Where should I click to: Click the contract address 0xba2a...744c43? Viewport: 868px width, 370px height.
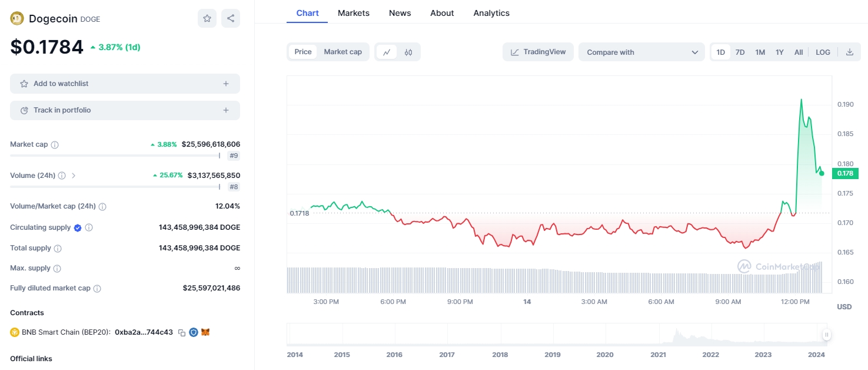[x=144, y=332]
